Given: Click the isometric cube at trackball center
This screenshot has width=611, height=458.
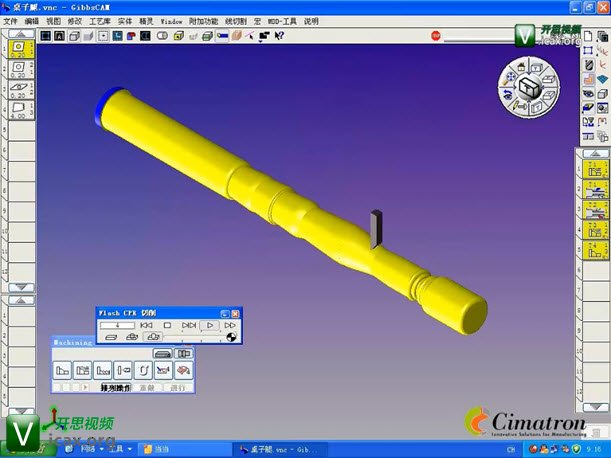Looking at the screenshot, I should pyautogui.click(x=528, y=87).
